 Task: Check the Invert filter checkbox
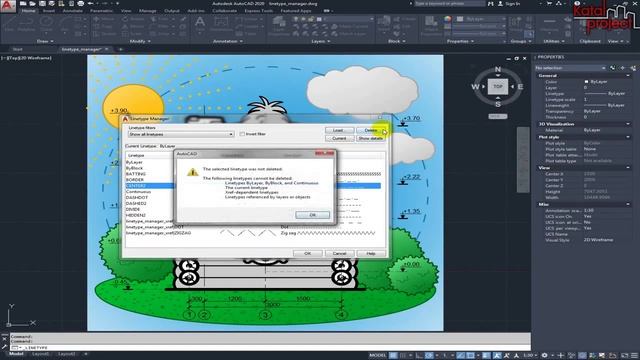[242, 134]
